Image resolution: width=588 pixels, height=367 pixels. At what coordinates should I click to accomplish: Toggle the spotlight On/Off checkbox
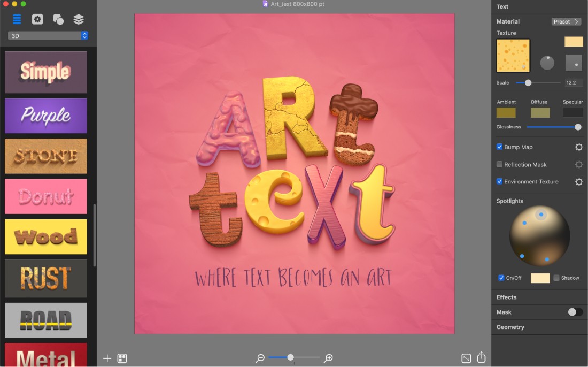[501, 278]
